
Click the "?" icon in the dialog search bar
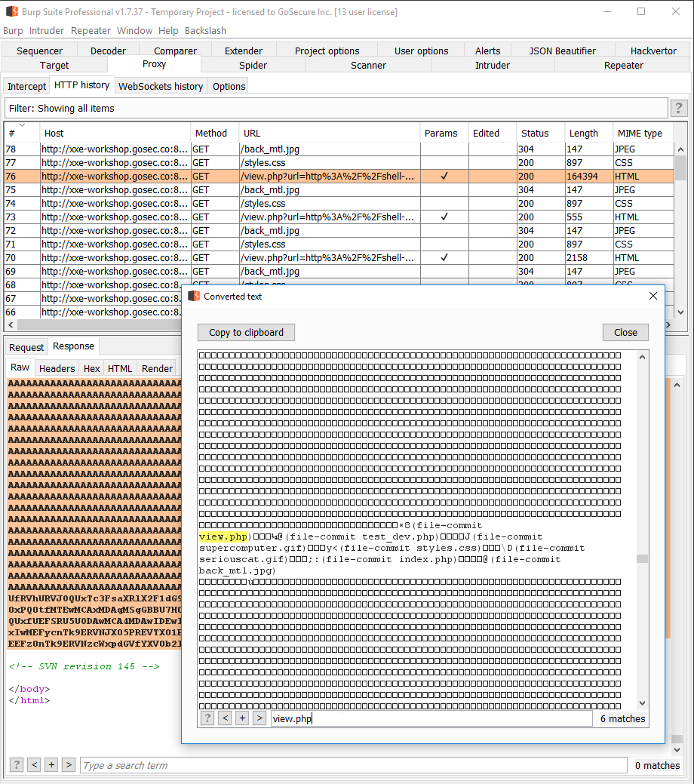tap(207, 718)
